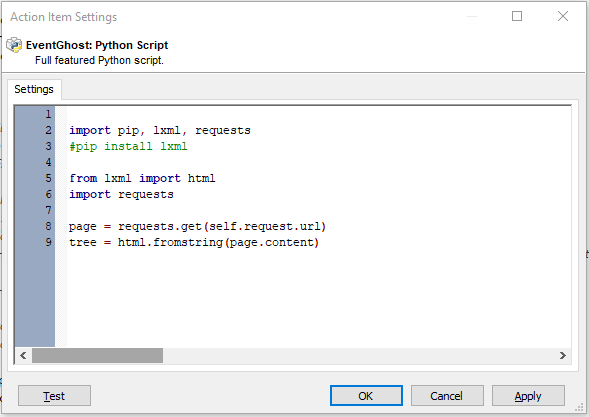
Task: Maximize the Action Item Settings window
Action: pyautogui.click(x=517, y=16)
